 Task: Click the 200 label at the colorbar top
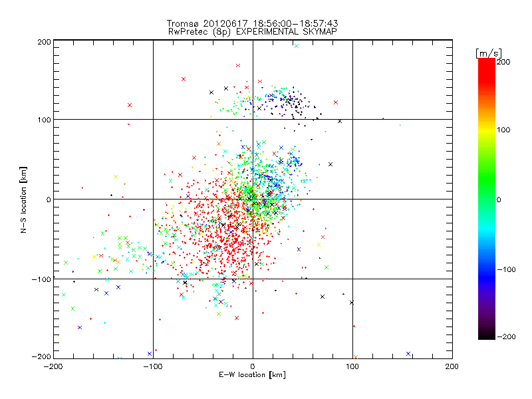(503, 62)
